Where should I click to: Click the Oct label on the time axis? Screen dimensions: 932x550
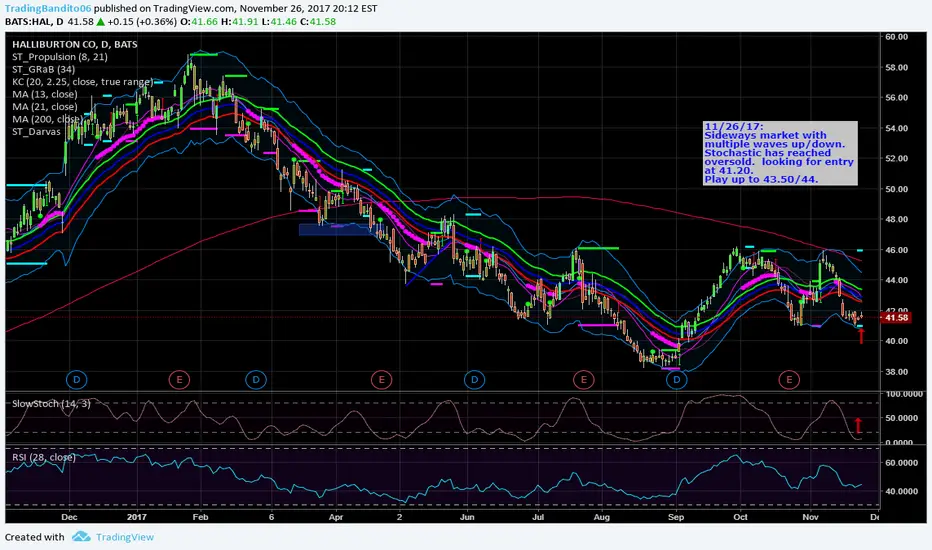tap(740, 517)
